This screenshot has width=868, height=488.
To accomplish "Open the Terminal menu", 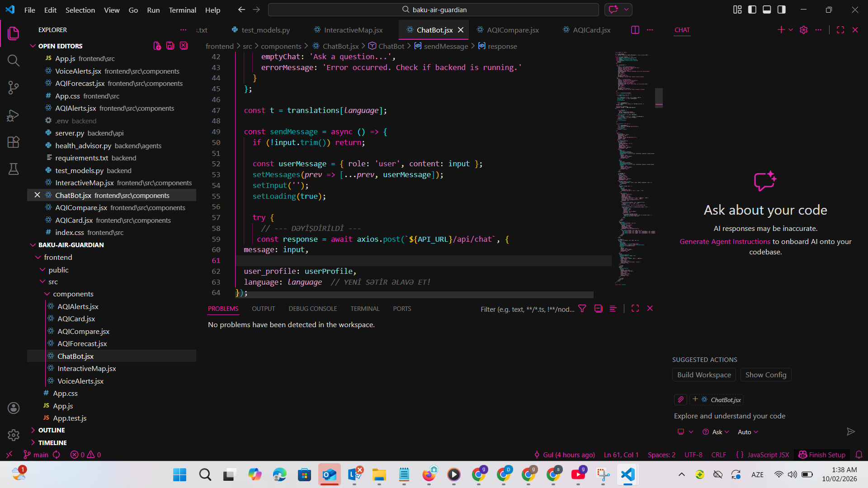I will (182, 10).
